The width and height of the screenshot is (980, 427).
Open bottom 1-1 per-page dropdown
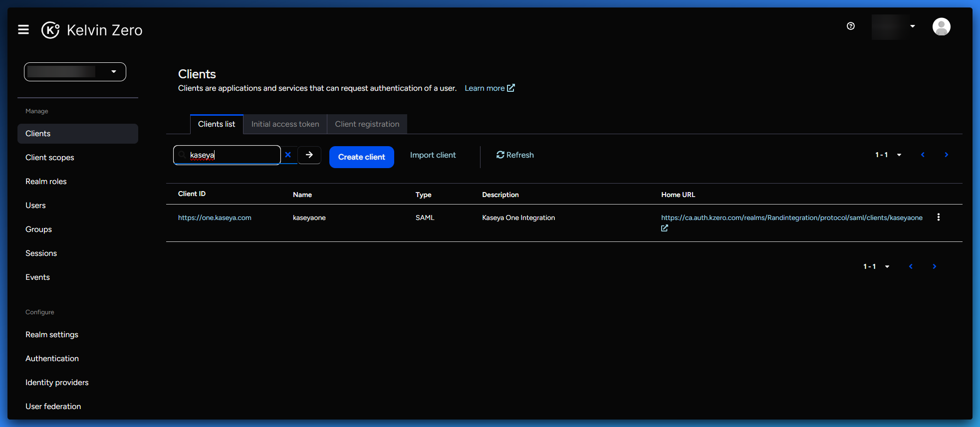(876, 266)
